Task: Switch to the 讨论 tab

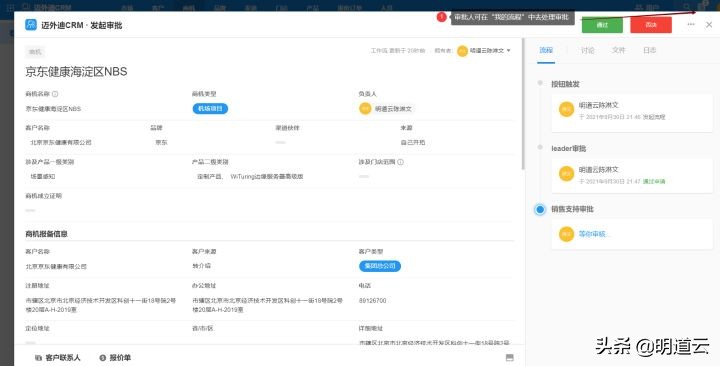Action: (587, 50)
